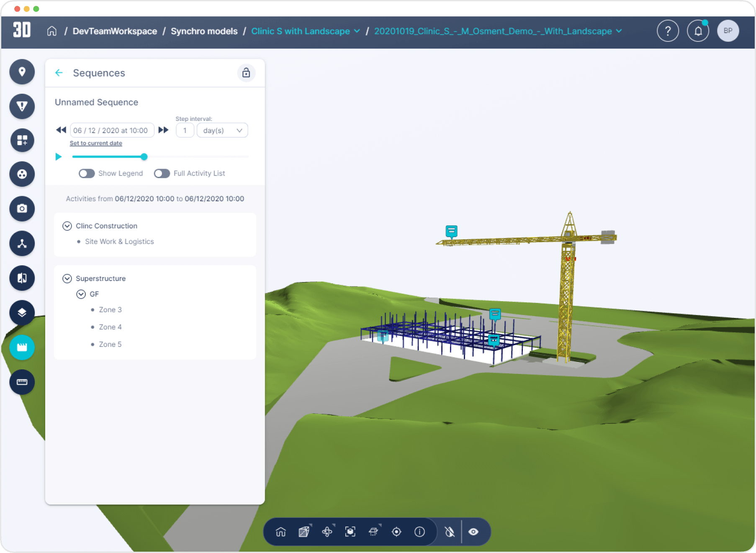Turn on Full Activity List toggle
This screenshot has height=553, width=756.
[162, 173]
